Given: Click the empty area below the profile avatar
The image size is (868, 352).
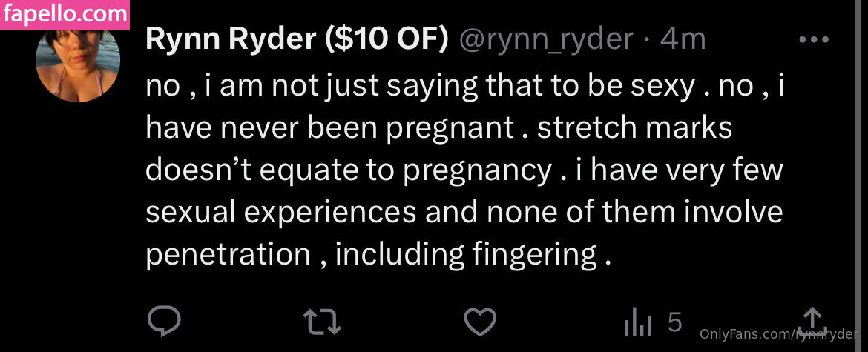Looking at the screenshot, I should tap(78, 193).
